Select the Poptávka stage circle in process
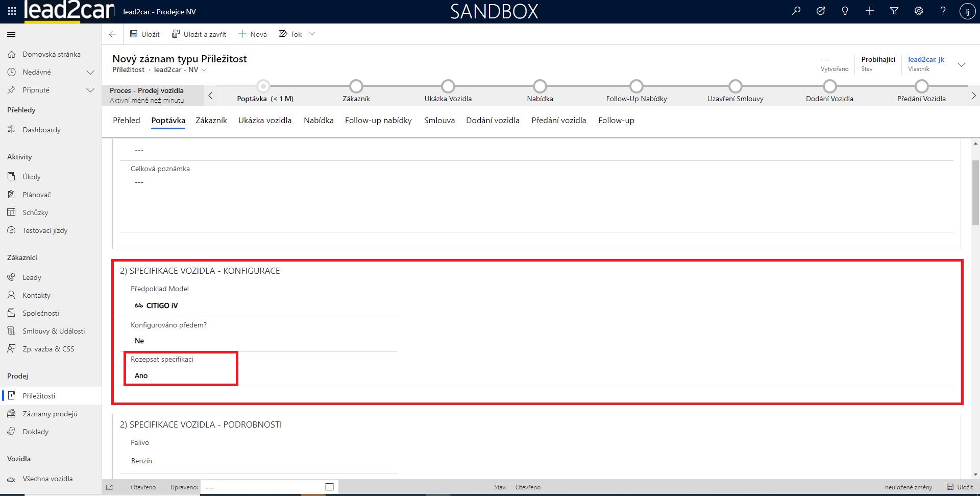980x496 pixels. pos(263,86)
